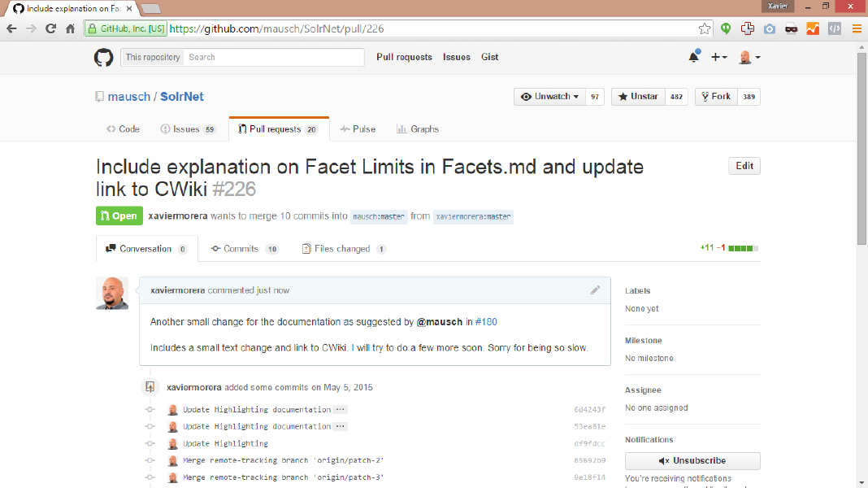View the 389 forks count
The image size is (868, 488).
pyautogui.click(x=749, y=97)
